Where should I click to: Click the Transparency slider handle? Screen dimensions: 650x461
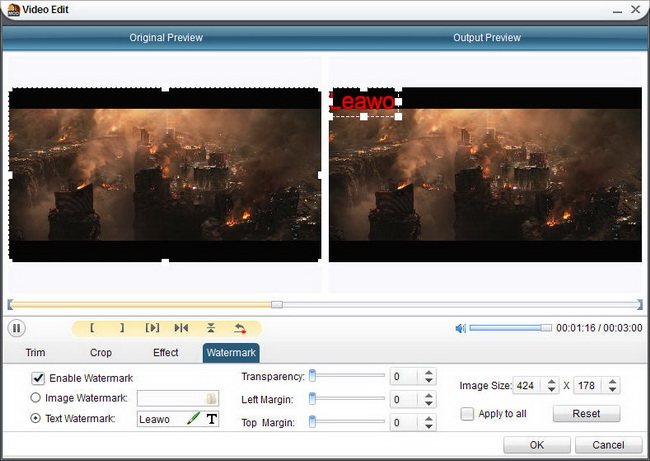[313, 376]
